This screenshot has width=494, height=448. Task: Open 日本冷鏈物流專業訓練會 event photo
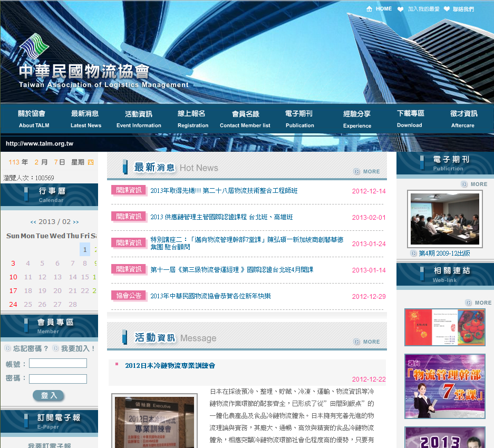coord(154,421)
